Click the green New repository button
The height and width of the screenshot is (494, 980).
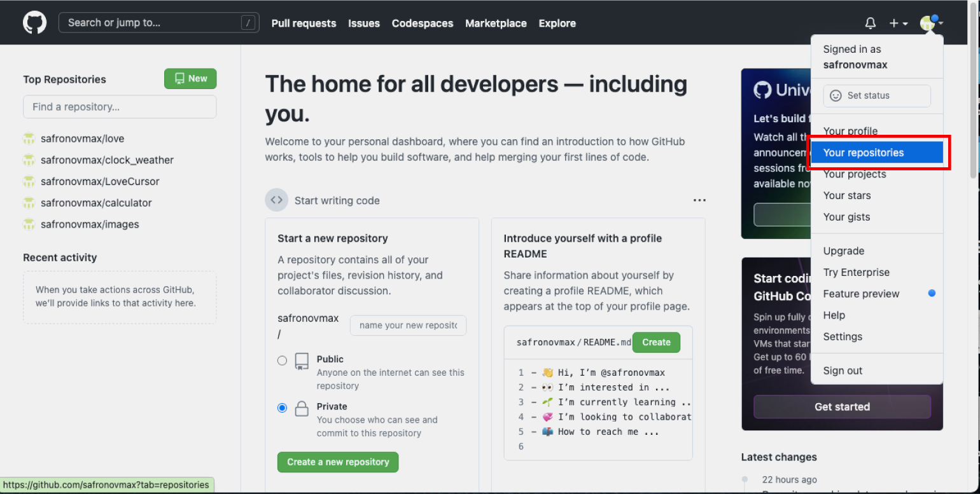coord(190,79)
